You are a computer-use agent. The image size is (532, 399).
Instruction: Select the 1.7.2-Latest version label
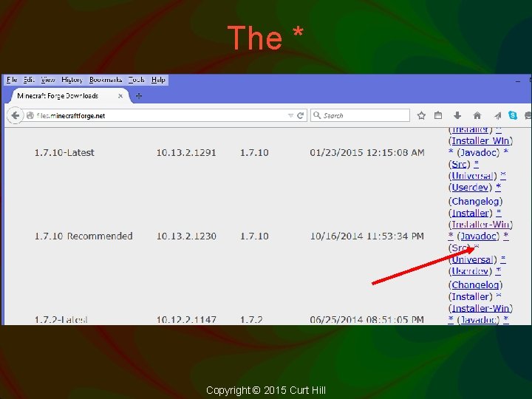point(61,320)
